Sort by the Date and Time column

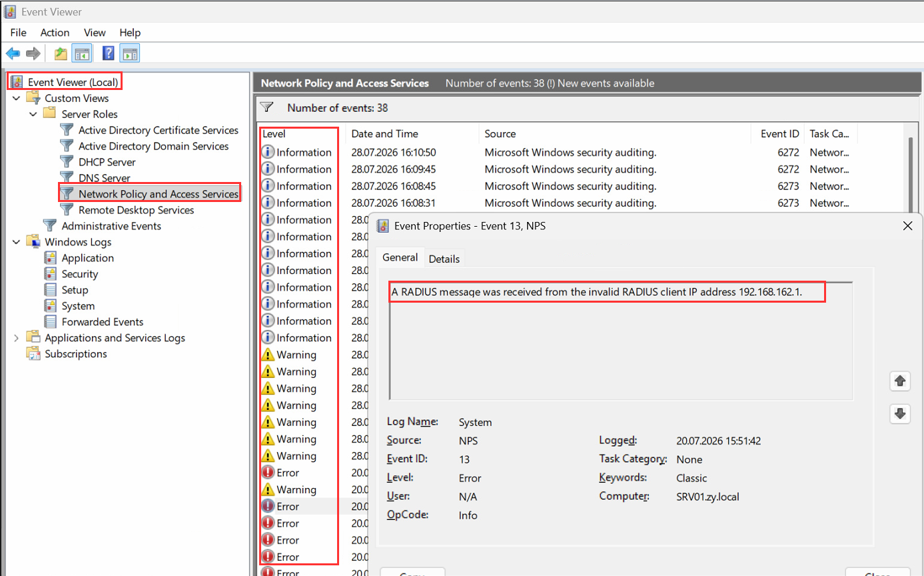click(x=412, y=134)
